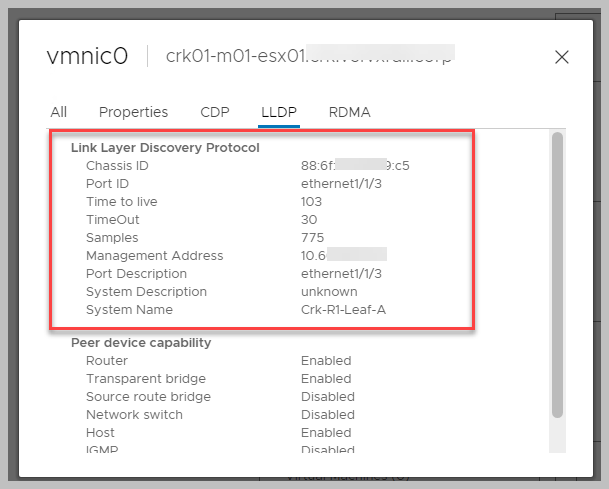
Task: Click the vertical scrollbar in the dialog
Action: point(557,270)
